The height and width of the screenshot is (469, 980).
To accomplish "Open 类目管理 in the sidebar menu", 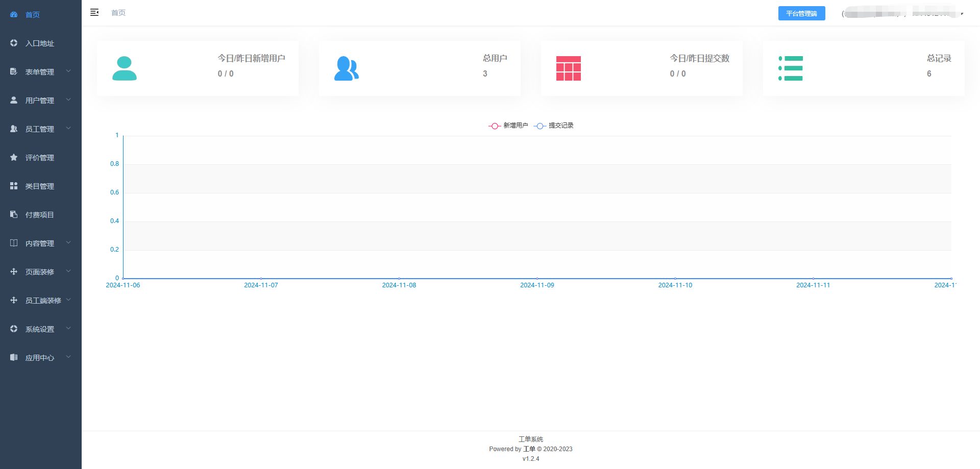I will pos(41,186).
